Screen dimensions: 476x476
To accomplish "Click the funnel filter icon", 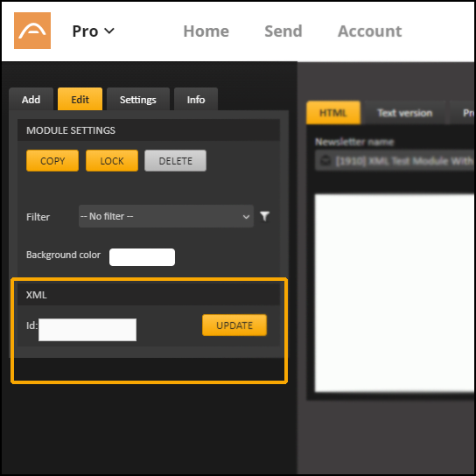I will point(265,216).
